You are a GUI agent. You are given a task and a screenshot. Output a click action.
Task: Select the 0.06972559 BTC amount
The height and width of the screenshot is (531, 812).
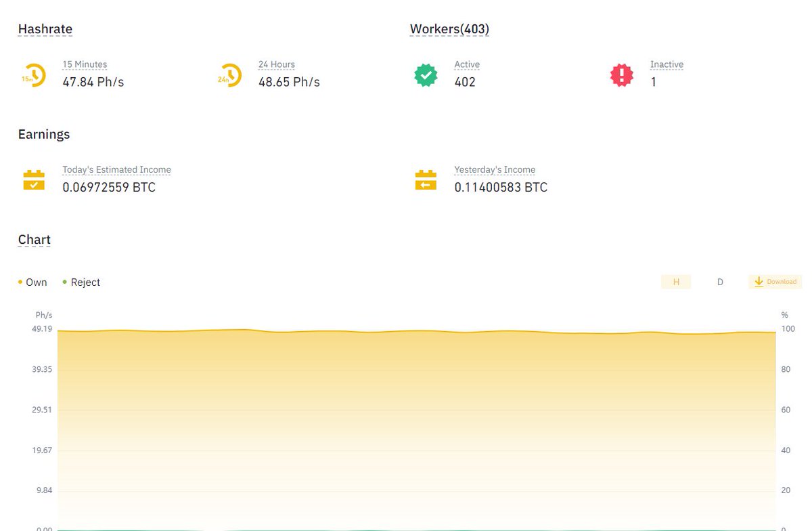pyautogui.click(x=109, y=187)
